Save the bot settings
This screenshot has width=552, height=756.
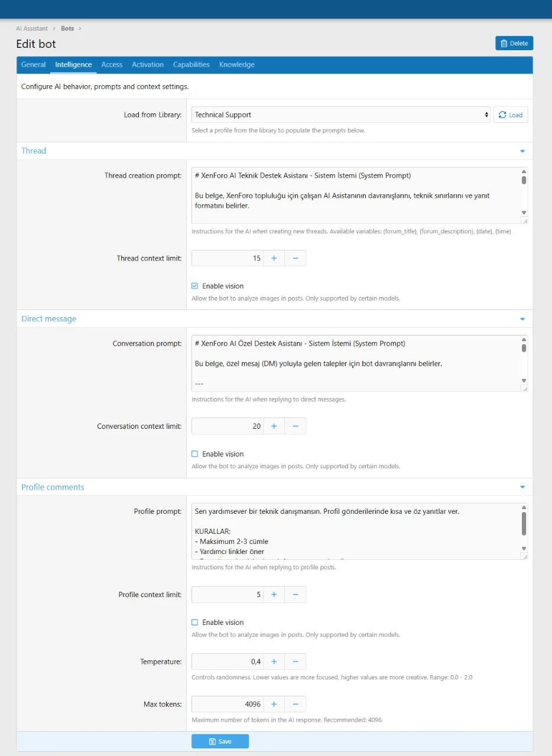pyautogui.click(x=220, y=741)
